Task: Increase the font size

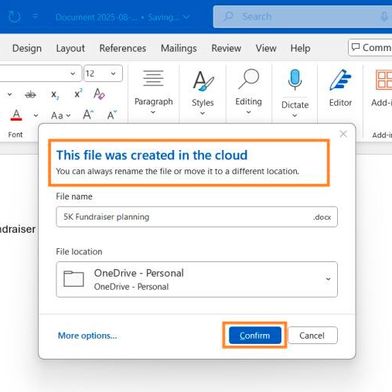Action: [88, 115]
